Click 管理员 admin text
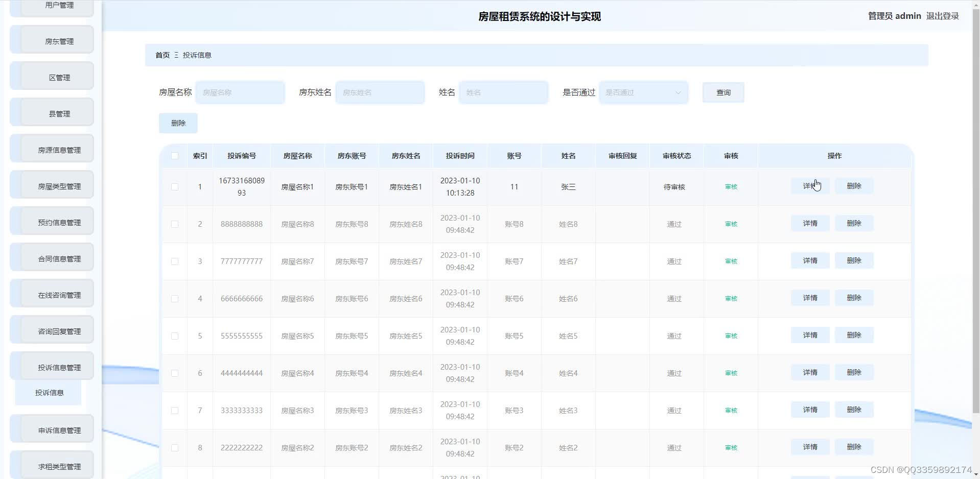This screenshot has width=980, height=479. point(894,16)
